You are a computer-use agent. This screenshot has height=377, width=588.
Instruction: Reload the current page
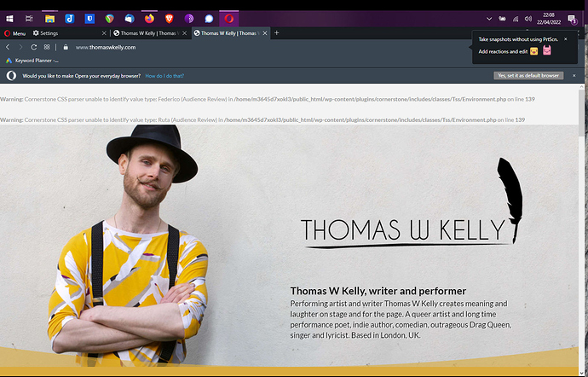click(34, 47)
